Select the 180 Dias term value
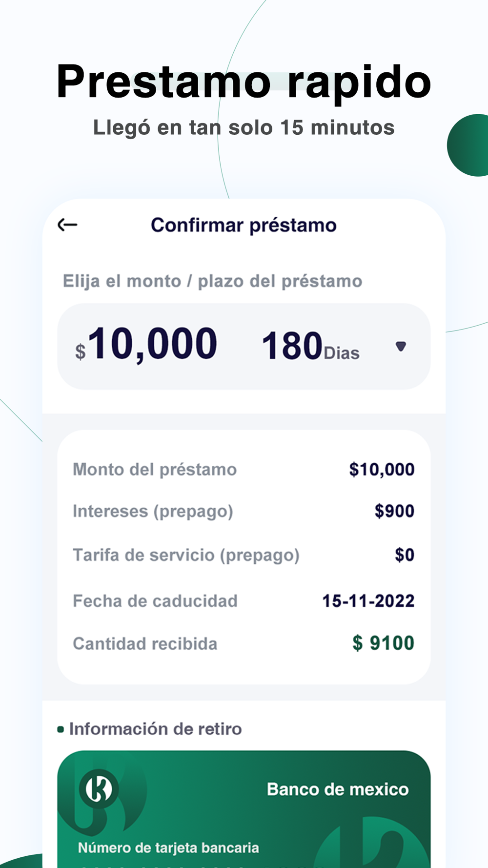488x868 pixels. pos(311,347)
